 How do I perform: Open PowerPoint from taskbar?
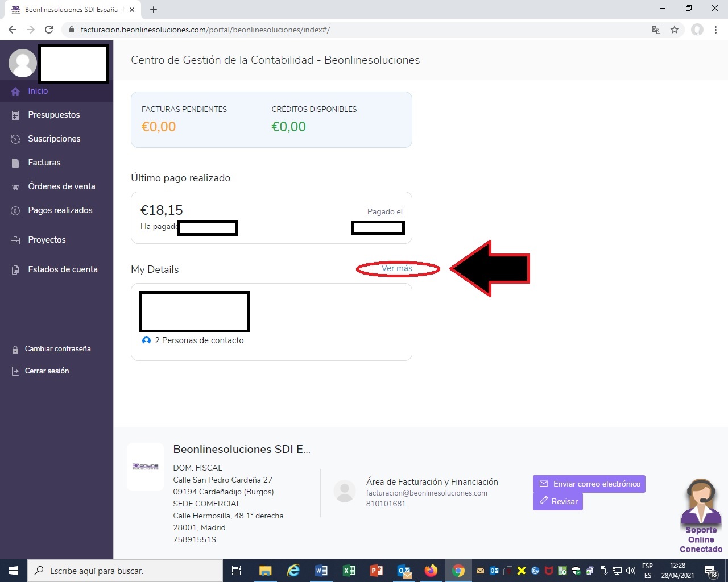coord(376,571)
